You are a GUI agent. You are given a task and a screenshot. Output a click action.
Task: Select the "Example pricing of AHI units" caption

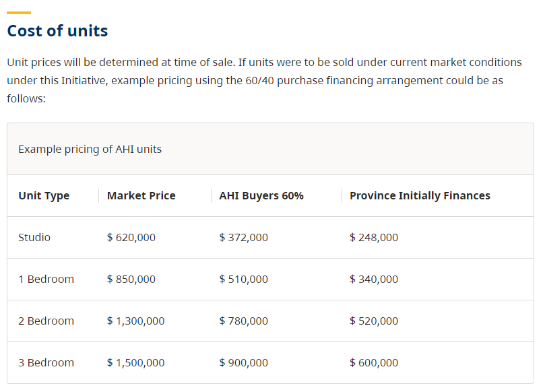coord(90,149)
